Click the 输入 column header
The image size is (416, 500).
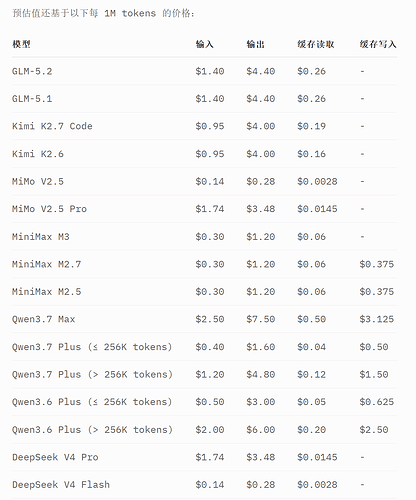click(204, 44)
